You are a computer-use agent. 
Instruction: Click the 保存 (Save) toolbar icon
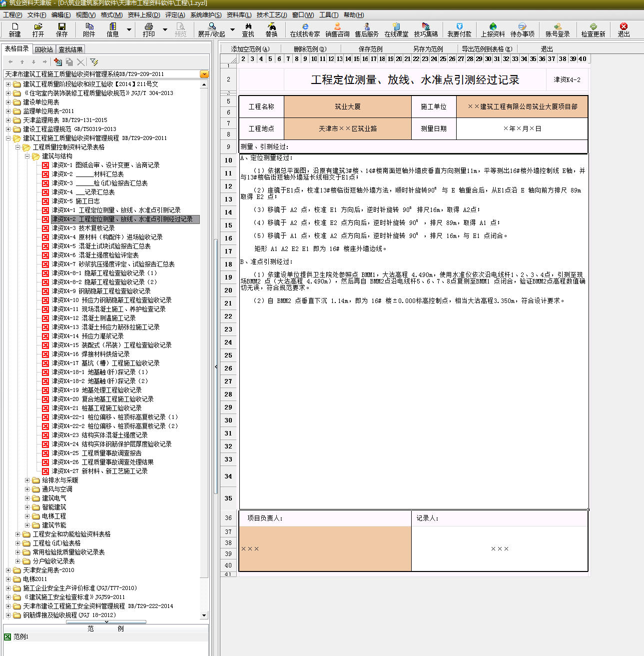(x=61, y=29)
